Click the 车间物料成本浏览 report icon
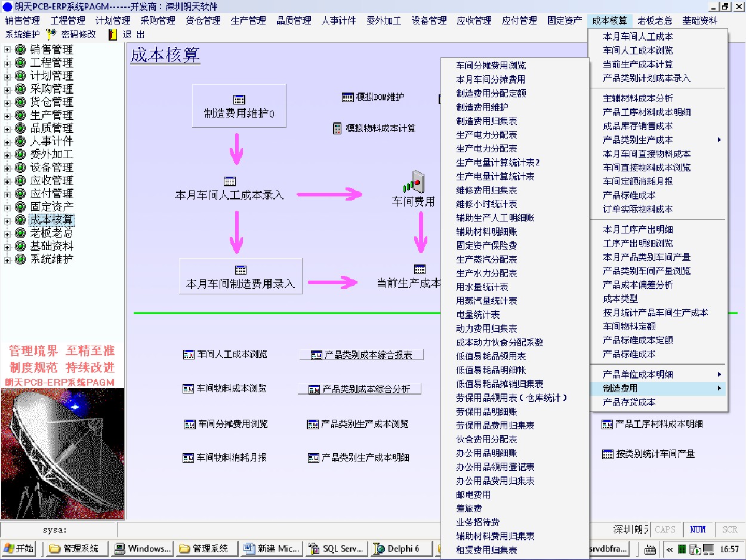 coord(189,389)
